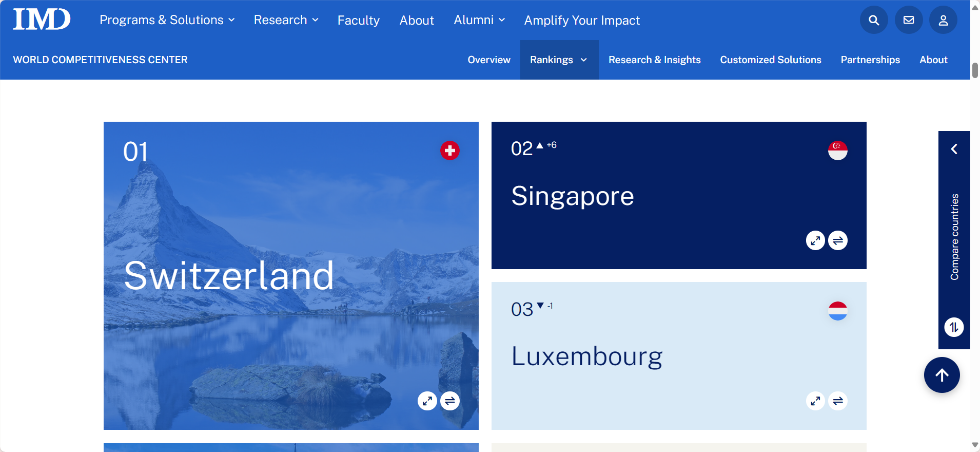This screenshot has width=980, height=452.
Task: Click the IMD logo
Action: coord(42,20)
